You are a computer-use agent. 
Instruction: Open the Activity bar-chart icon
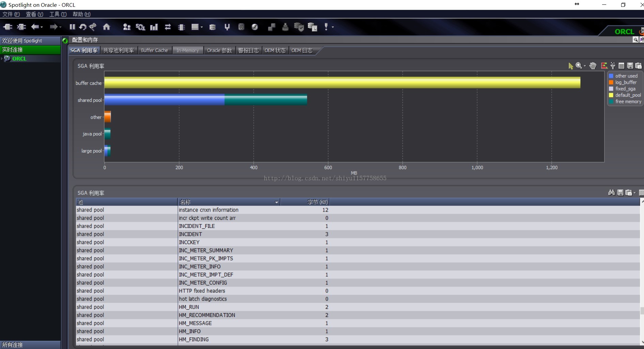pos(154,27)
